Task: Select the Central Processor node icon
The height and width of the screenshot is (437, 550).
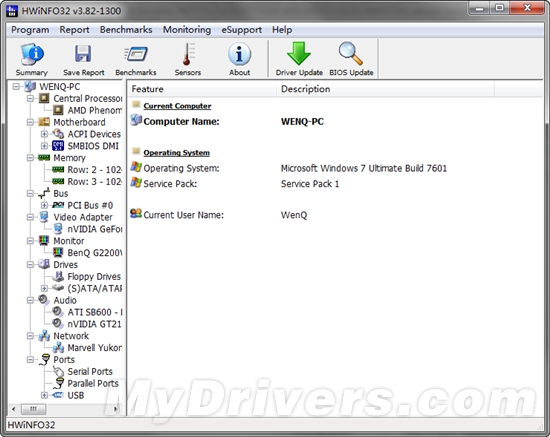Action: [x=44, y=98]
